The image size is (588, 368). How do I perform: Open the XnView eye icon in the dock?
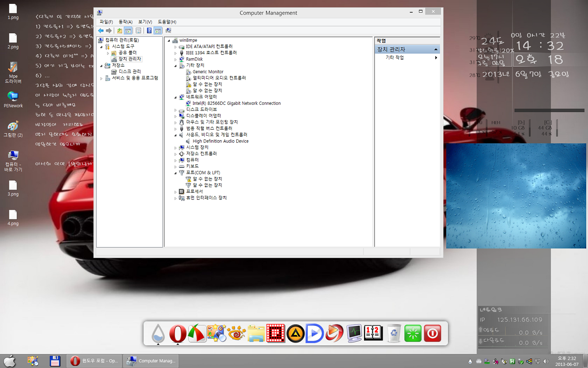coord(237,334)
